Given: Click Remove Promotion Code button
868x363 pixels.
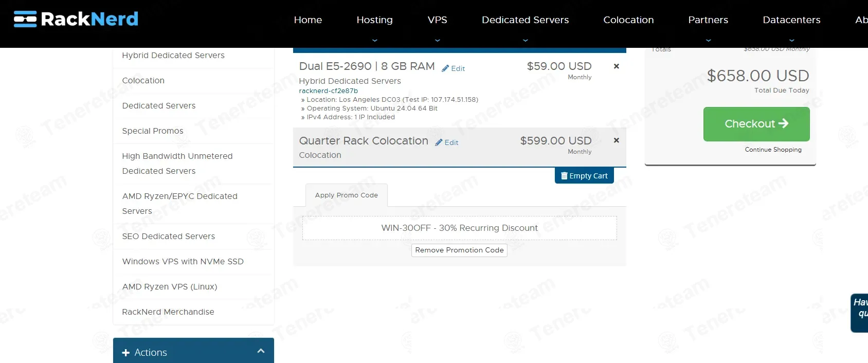Looking at the screenshot, I should tap(460, 250).
